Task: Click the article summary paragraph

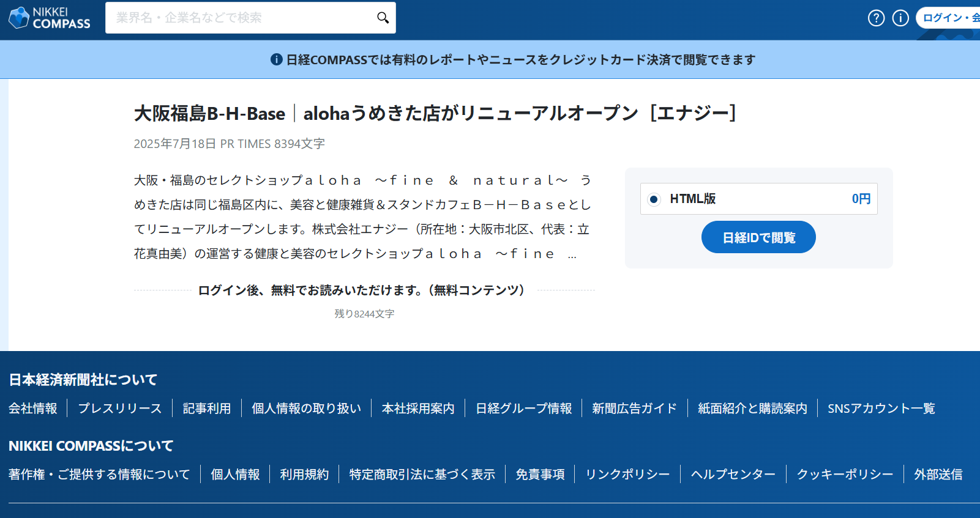Action: (x=363, y=217)
